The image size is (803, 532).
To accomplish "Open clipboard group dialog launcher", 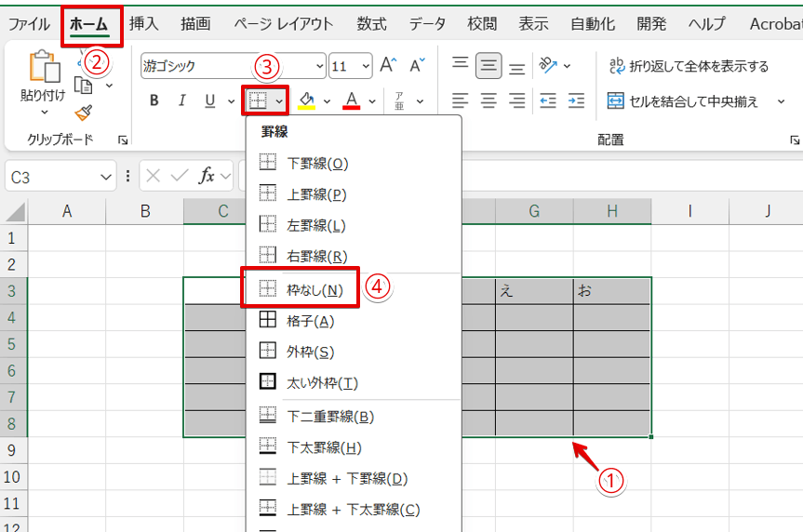I will click(x=123, y=140).
